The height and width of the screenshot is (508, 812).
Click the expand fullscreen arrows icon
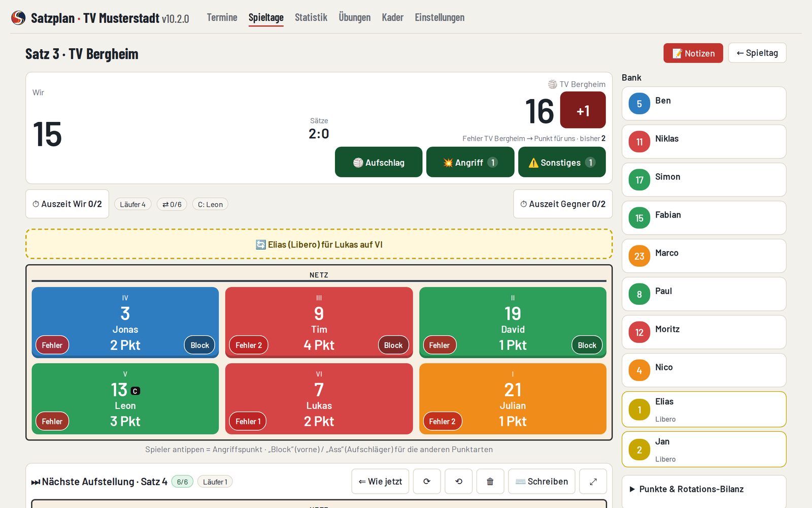click(593, 482)
